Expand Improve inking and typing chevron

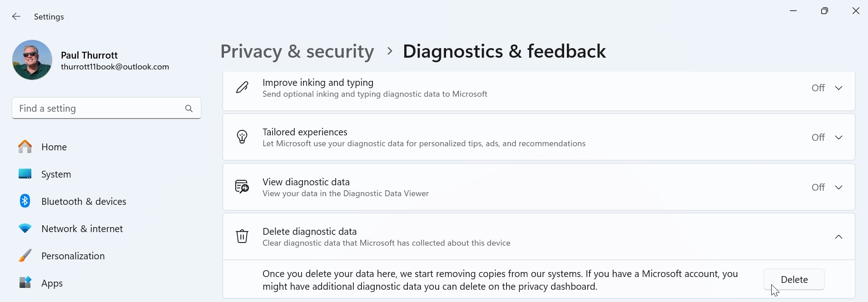click(x=838, y=88)
